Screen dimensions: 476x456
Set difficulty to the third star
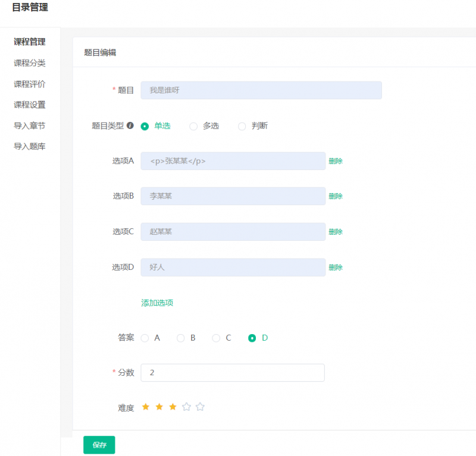173,407
